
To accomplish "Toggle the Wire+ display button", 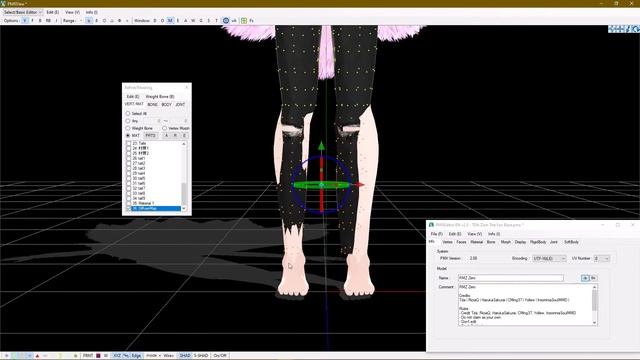I will 169,356.
